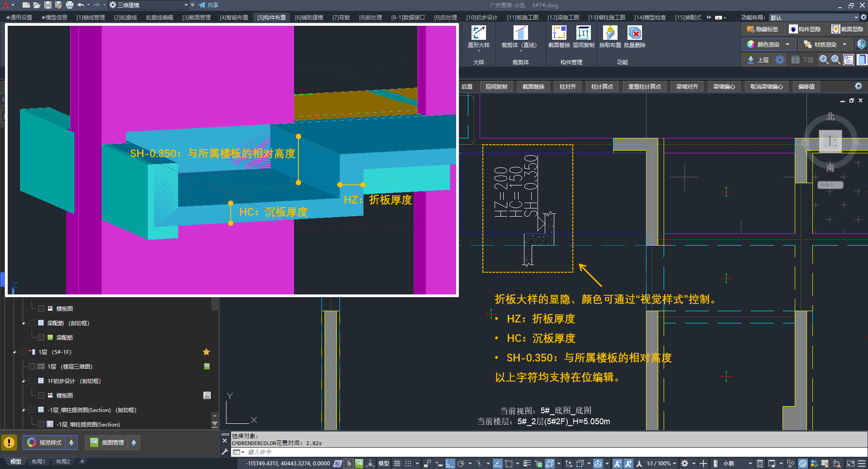Click the gold star beside 1层 (5#-1F)
This screenshot has width=868, height=469.
[x=206, y=352]
